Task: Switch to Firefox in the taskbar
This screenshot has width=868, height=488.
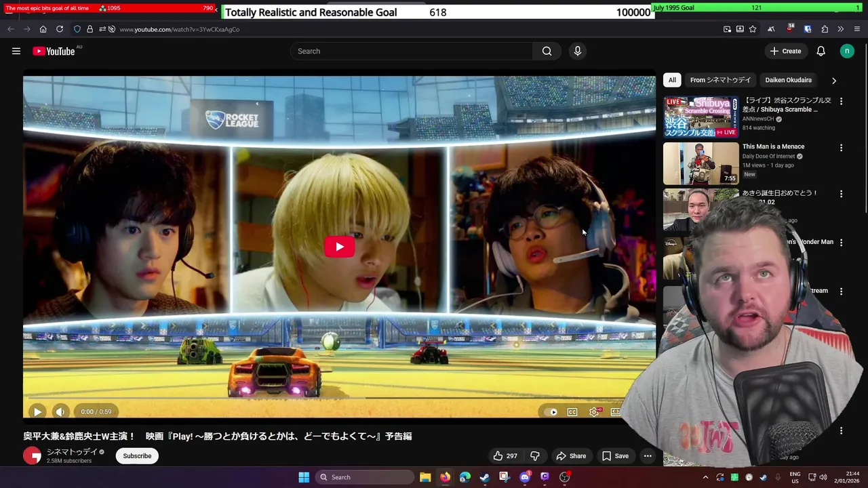Action: click(x=445, y=477)
